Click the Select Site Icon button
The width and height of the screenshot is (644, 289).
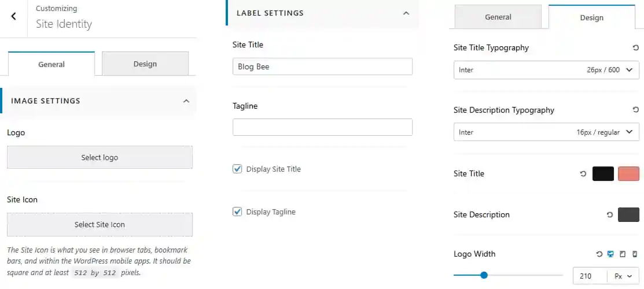100,224
